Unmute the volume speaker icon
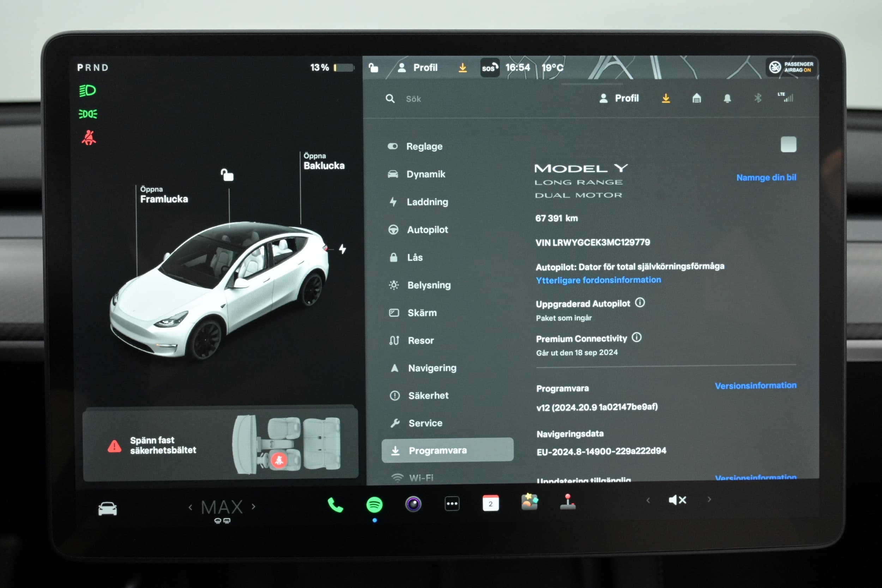 point(677,500)
